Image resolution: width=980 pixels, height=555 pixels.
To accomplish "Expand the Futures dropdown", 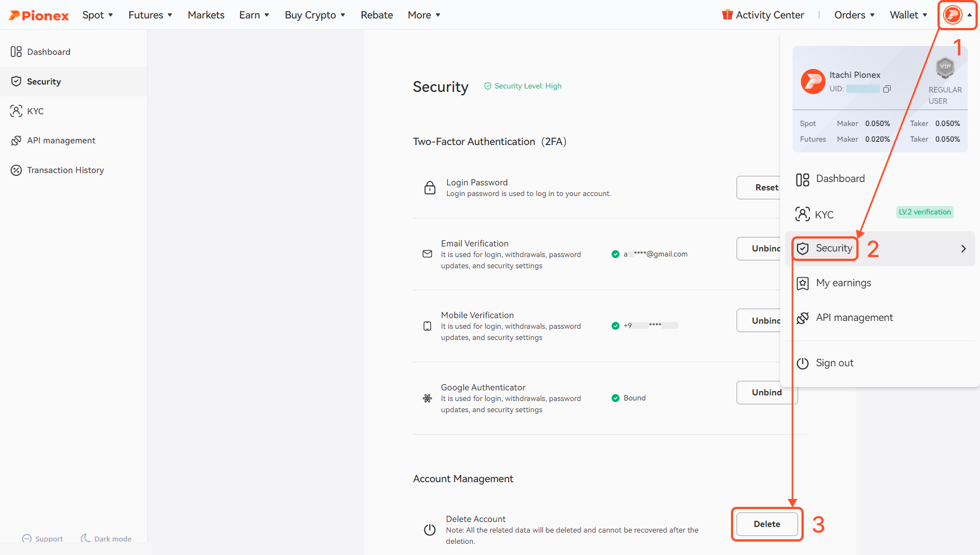I will click(150, 15).
